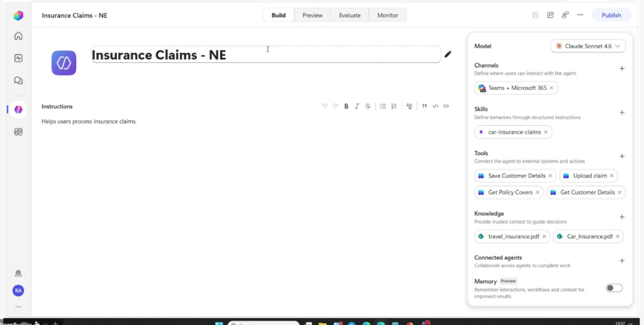Screen dimensions: 644x325
Task: Open File Explorer in the taskbar
Action: click(x=323, y=323)
